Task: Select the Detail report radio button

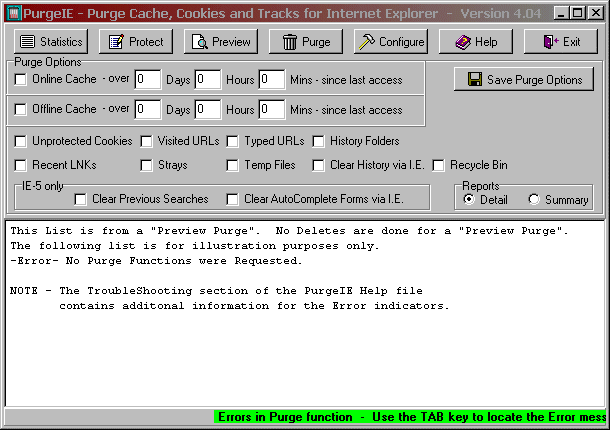Action: pos(469,199)
